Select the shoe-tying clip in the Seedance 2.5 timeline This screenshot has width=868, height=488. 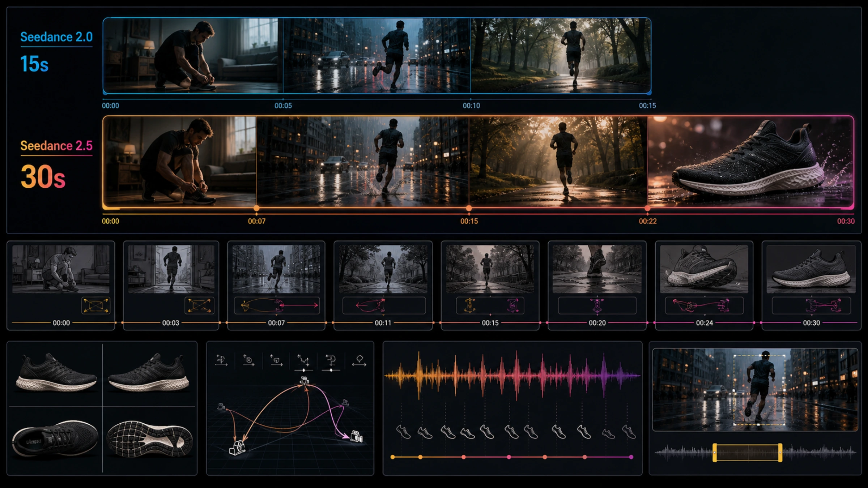180,162
